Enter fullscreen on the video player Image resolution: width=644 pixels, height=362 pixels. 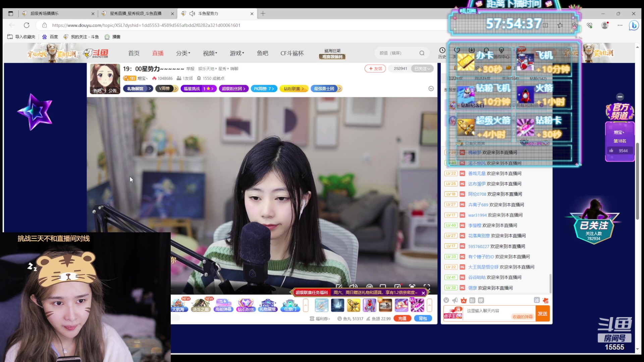coord(427,287)
